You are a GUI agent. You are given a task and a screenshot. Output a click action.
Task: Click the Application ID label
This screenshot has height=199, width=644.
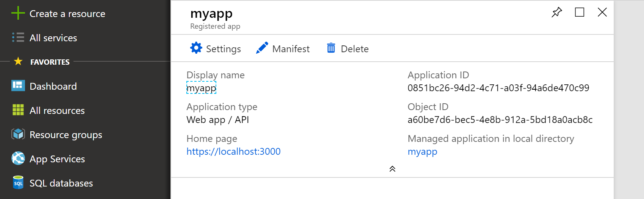tap(438, 75)
